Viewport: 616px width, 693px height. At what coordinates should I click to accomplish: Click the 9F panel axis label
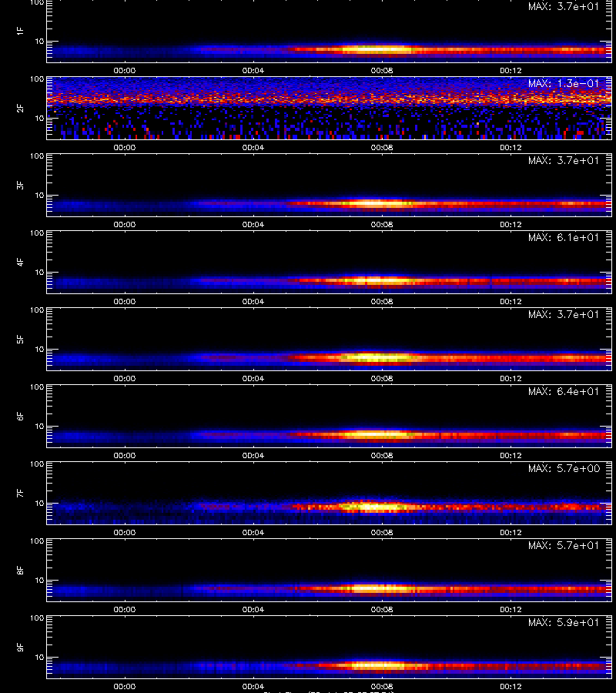[x=20, y=647]
